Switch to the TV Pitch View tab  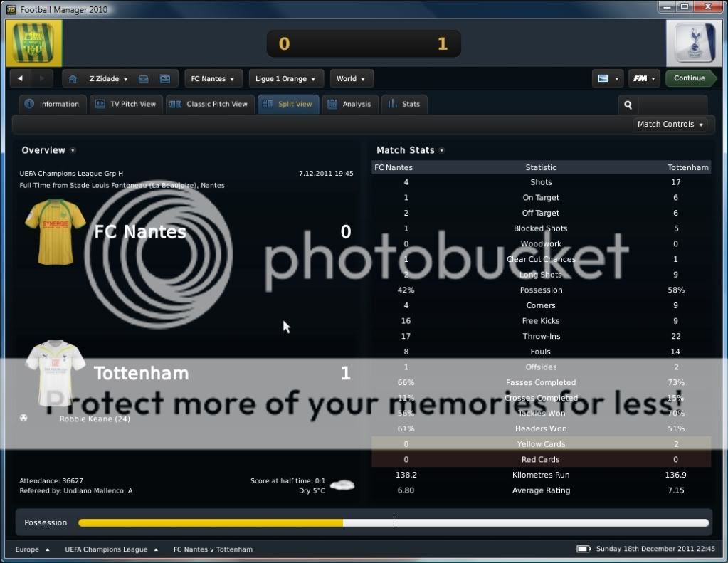pyautogui.click(x=125, y=104)
